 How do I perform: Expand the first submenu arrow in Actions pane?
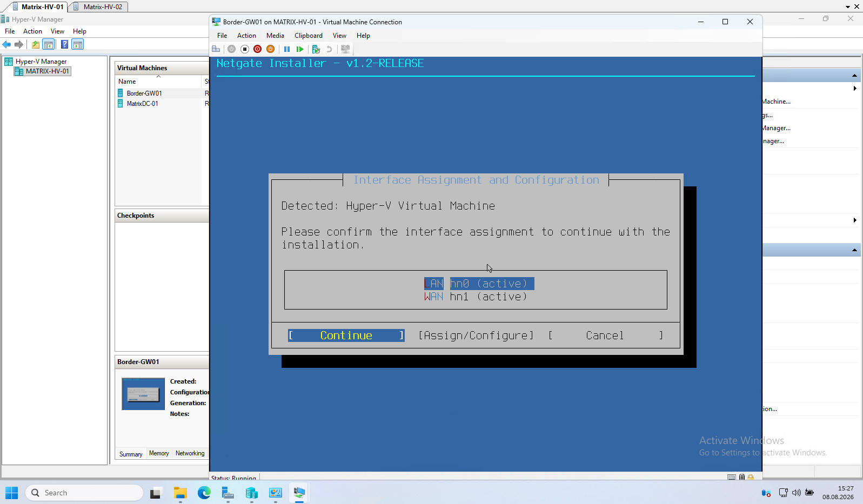pos(855,88)
